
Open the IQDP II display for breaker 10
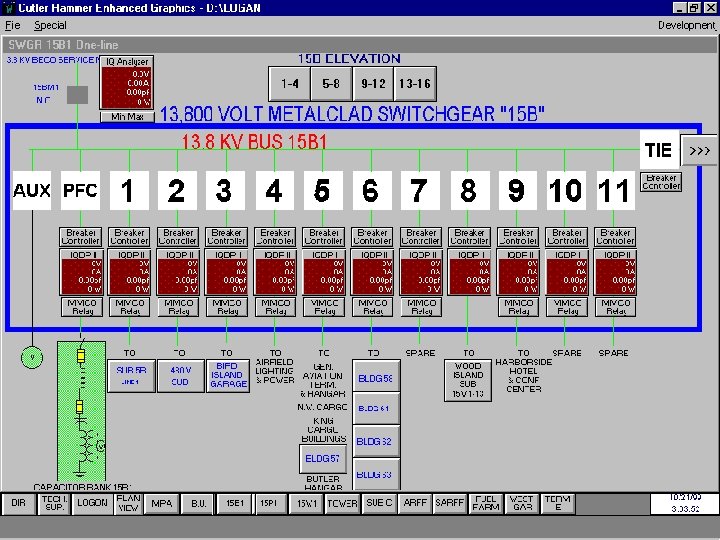567,272
